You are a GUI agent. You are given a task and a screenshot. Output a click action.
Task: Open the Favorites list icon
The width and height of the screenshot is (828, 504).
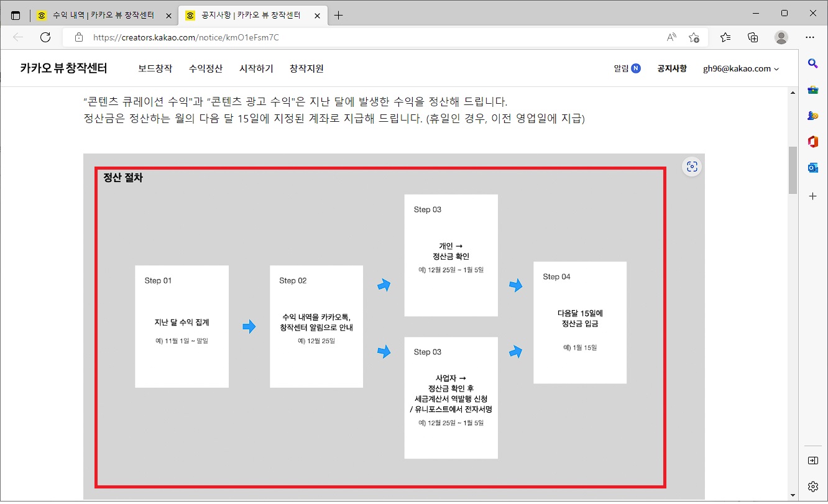pos(725,37)
